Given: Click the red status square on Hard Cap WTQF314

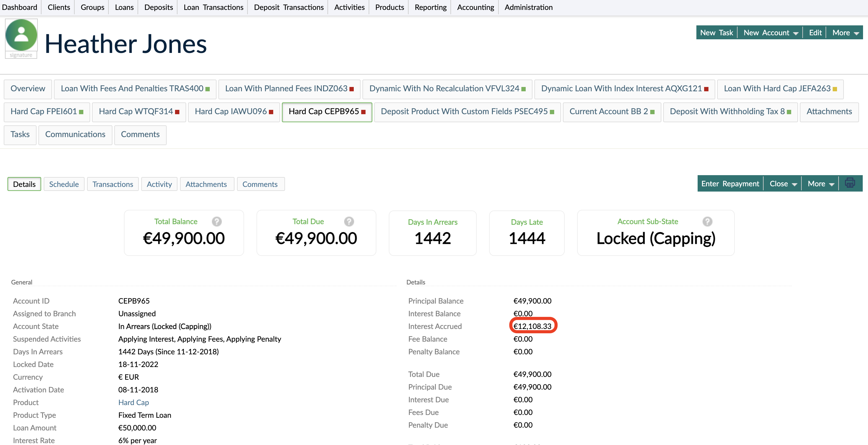Looking at the screenshot, I should tap(178, 111).
